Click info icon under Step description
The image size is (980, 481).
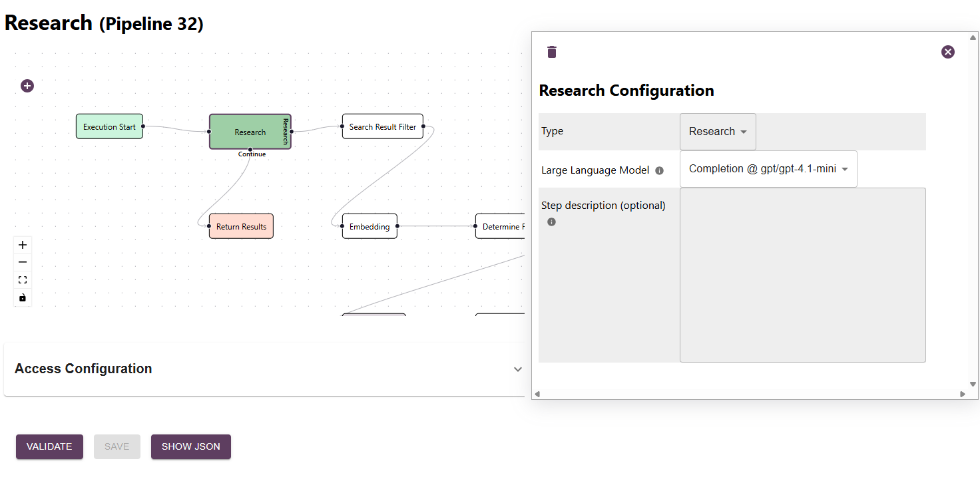551,222
